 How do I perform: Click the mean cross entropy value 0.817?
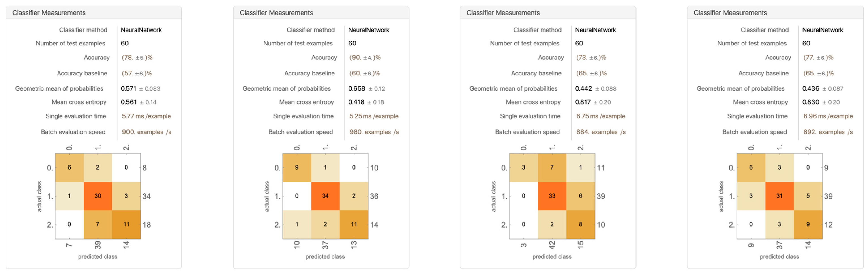click(x=583, y=102)
